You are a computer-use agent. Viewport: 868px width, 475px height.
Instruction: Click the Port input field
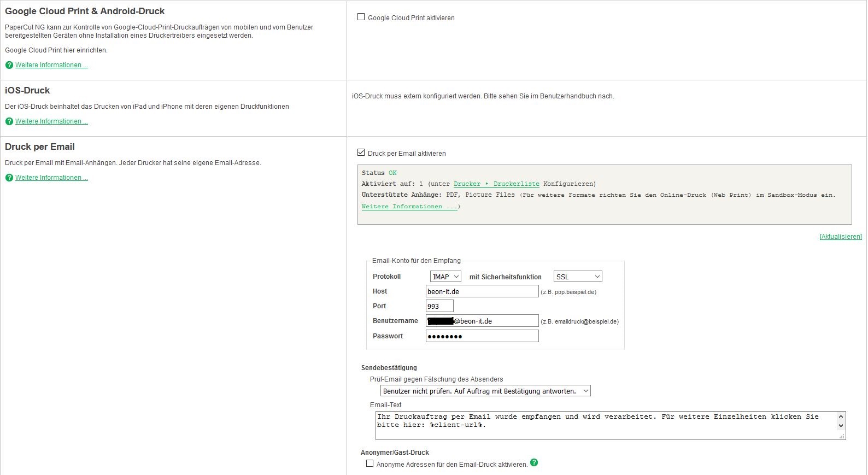[x=439, y=306]
